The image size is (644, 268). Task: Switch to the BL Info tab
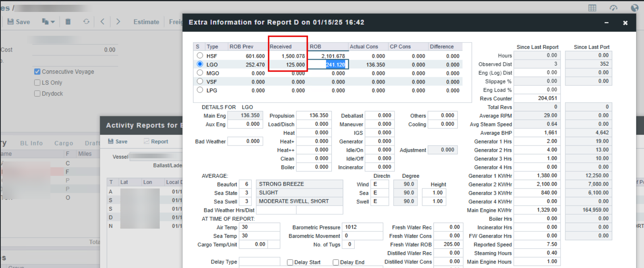(x=31, y=143)
